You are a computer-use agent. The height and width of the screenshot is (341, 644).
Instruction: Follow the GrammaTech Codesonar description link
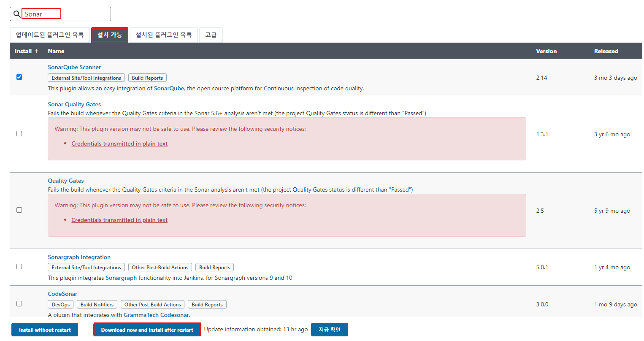(156, 315)
